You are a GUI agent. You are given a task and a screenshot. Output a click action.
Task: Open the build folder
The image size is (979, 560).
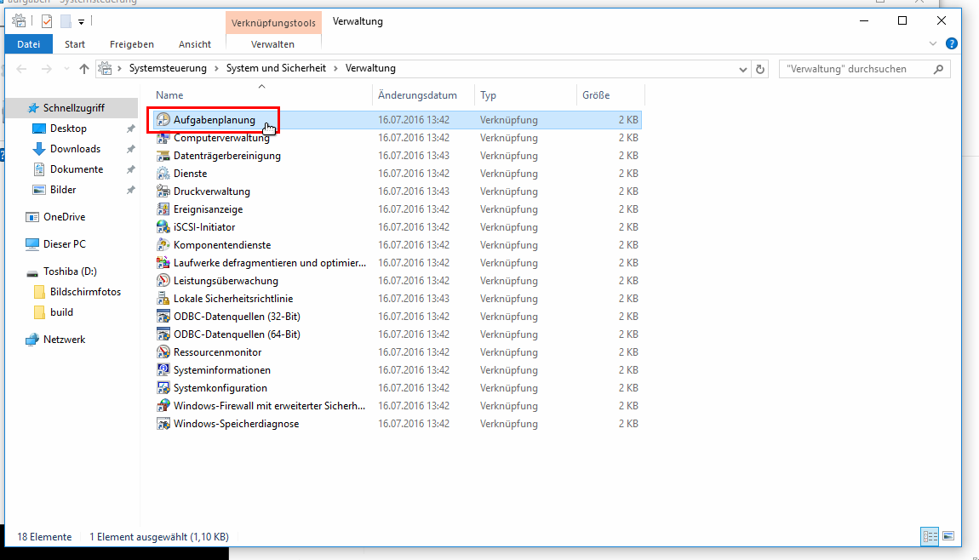coord(62,312)
